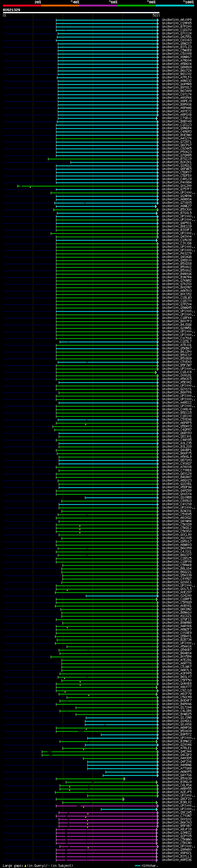Open hit UniRef100_A6N9S4
This screenshot has width=197, height=868.
point(176,200)
